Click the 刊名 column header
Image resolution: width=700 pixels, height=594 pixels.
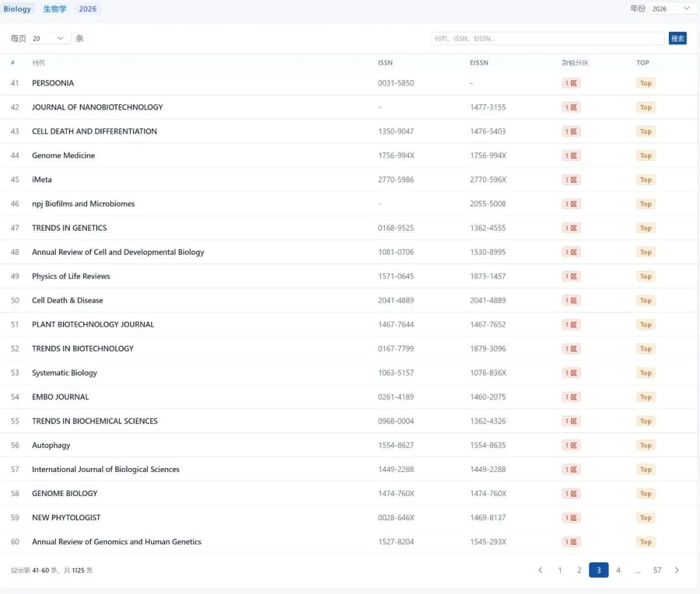(39, 63)
